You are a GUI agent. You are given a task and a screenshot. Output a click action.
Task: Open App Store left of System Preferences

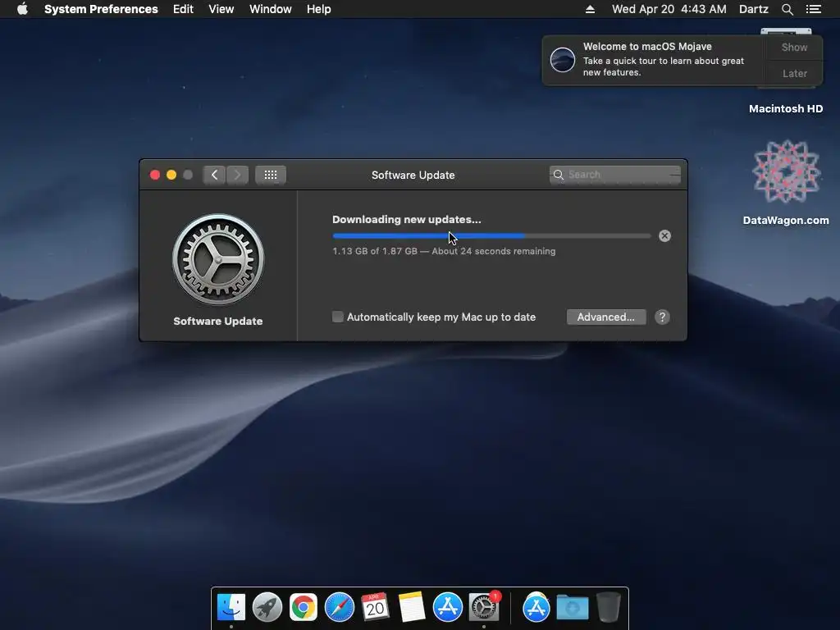coord(447,607)
